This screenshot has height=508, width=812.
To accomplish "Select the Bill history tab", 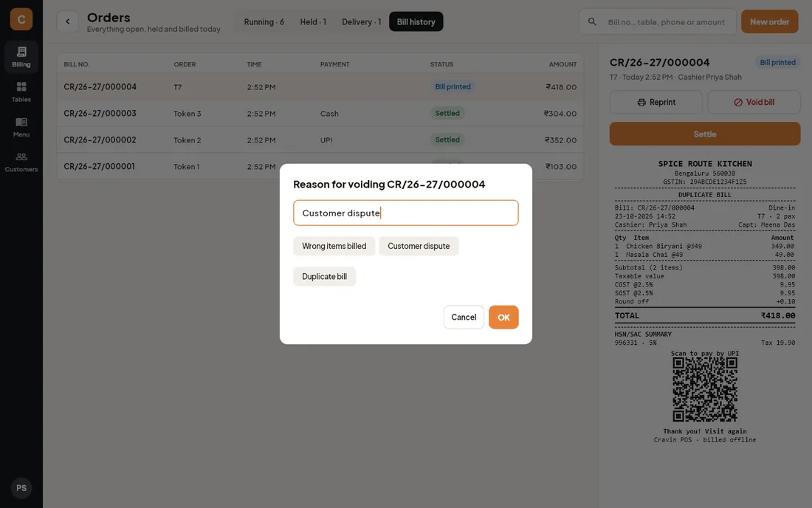I will (416, 21).
